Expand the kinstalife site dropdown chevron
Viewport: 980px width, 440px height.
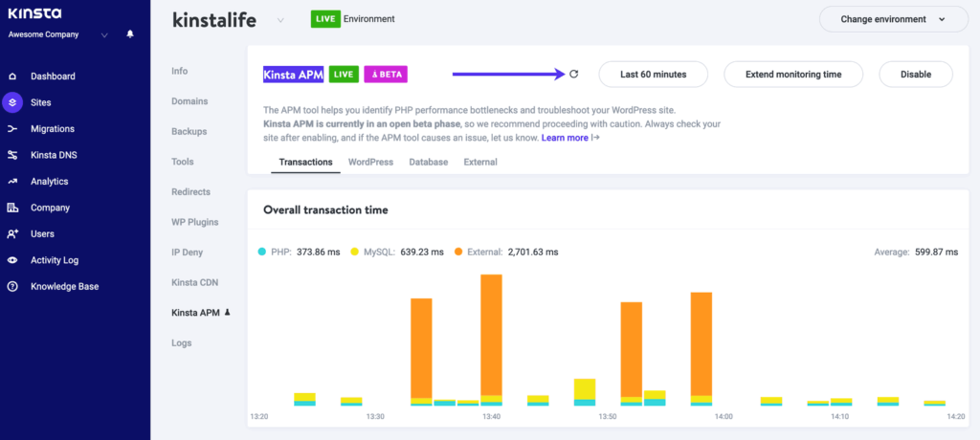280,20
